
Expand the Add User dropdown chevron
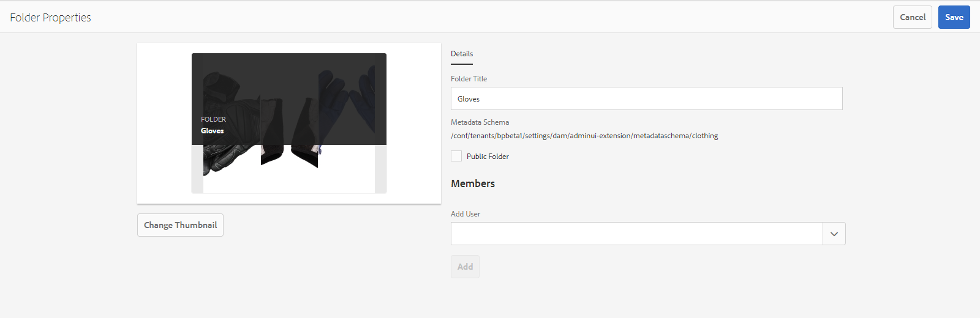click(x=834, y=234)
